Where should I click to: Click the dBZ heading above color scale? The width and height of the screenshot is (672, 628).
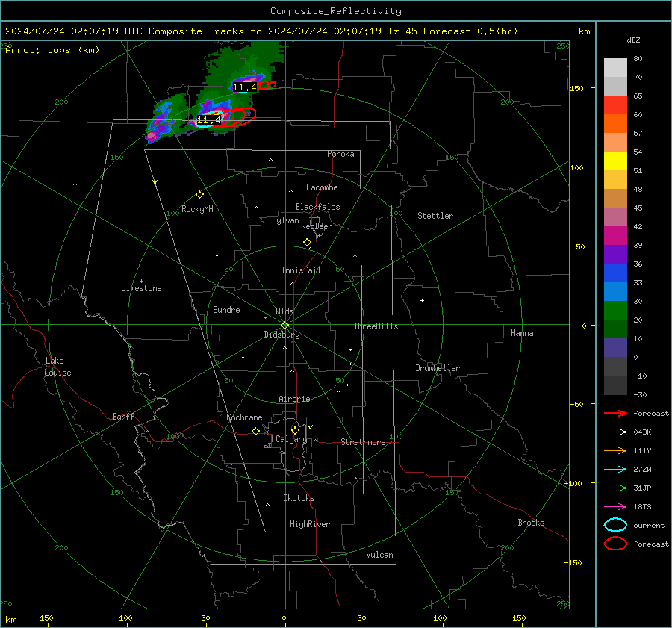[633, 40]
